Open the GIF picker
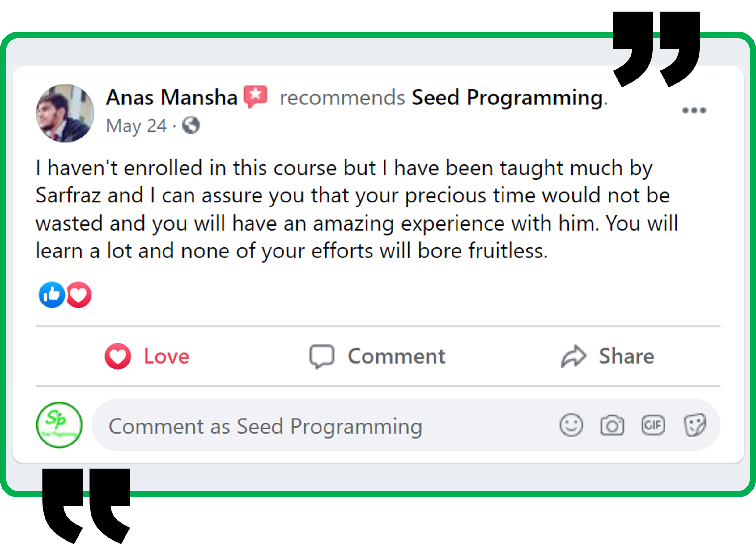 click(653, 425)
